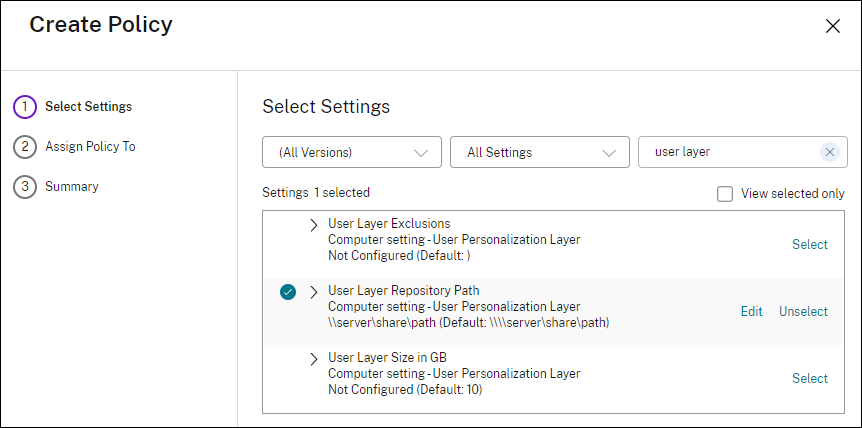Click the step 1 circle icon
Screen dimensions: 862x428
pyautogui.click(x=25, y=106)
